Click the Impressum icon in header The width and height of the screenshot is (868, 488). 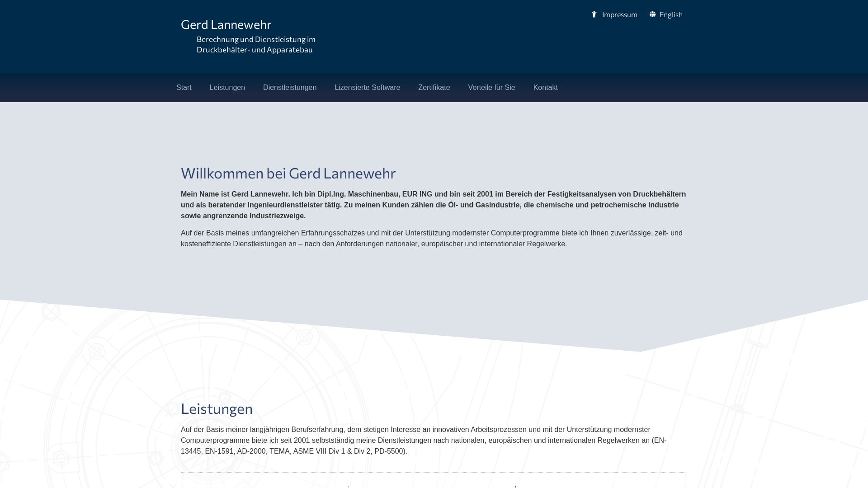click(x=594, y=14)
